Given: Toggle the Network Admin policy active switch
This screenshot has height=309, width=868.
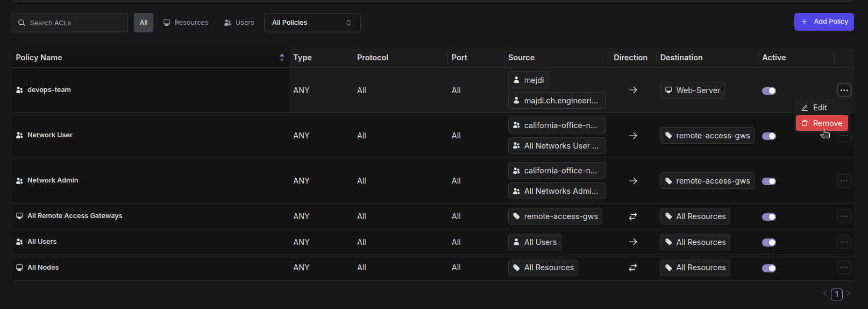Looking at the screenshot, I should pos(769,181).
